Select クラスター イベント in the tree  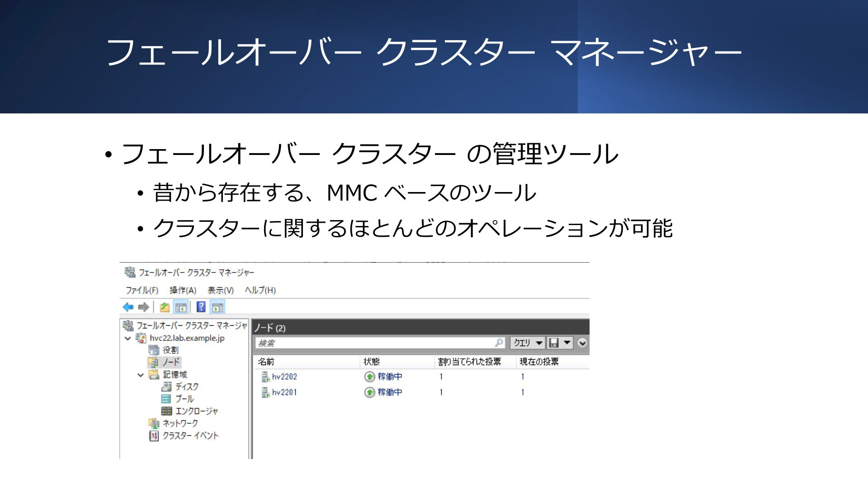(191, 436)
